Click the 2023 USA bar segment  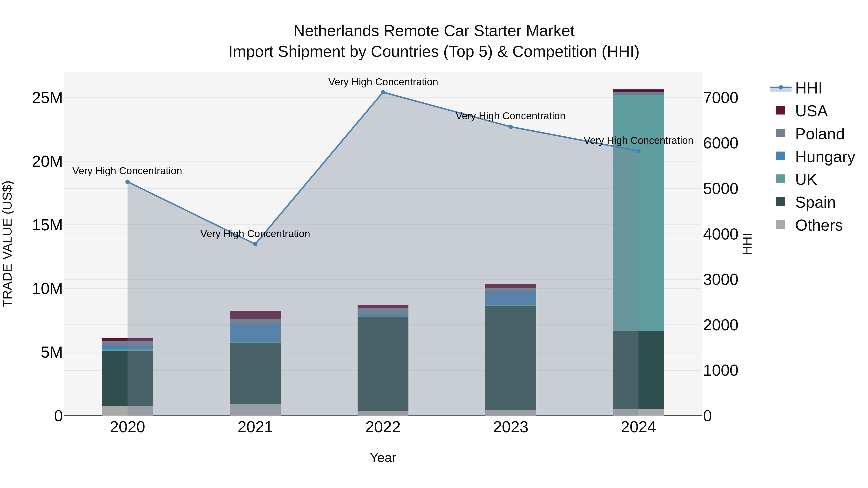pyautogui.click(x=510, y=286)
